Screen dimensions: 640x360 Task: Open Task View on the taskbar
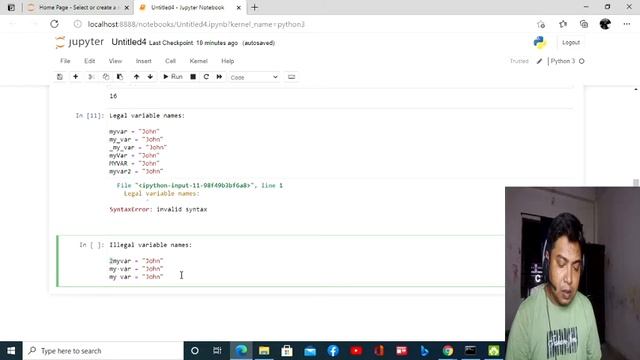coord(217,351)
